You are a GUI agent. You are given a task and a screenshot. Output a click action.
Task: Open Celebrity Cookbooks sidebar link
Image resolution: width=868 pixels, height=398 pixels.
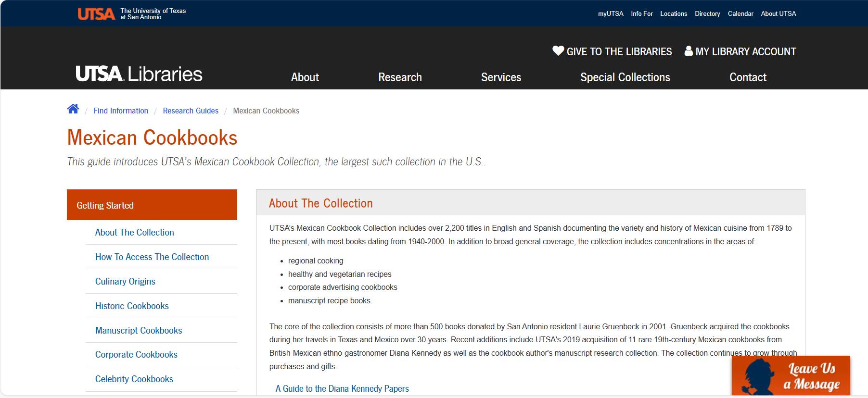point(134,379)
